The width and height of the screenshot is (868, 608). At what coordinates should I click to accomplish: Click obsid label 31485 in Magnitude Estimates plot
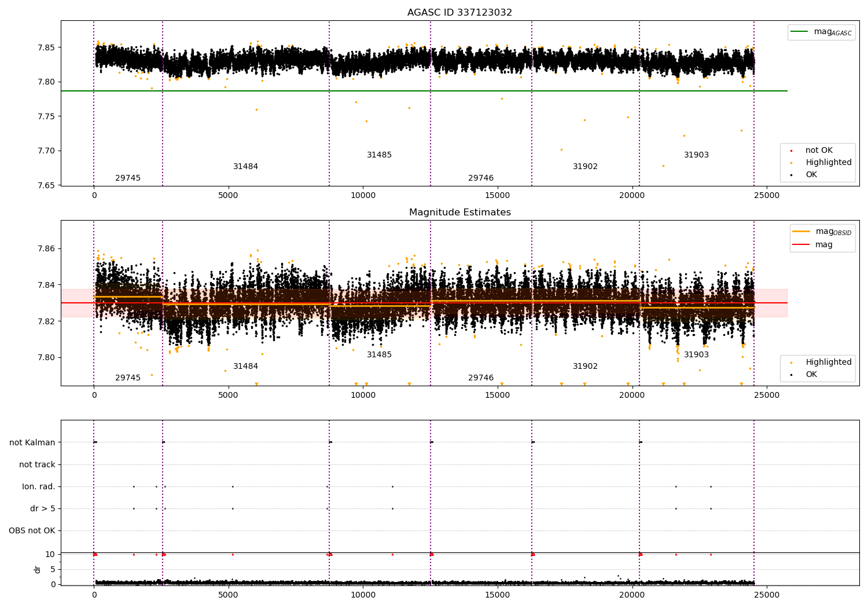pos(379,355)
